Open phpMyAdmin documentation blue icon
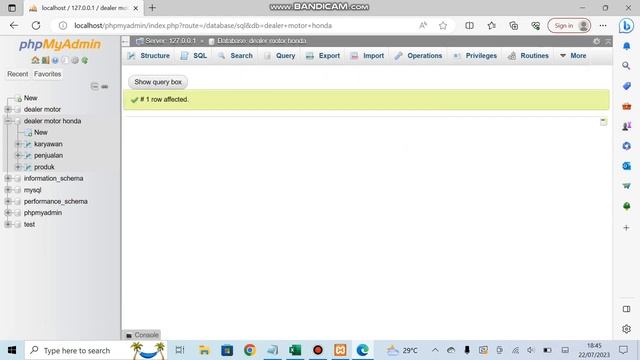640x360 pixels. click(55, 60)
